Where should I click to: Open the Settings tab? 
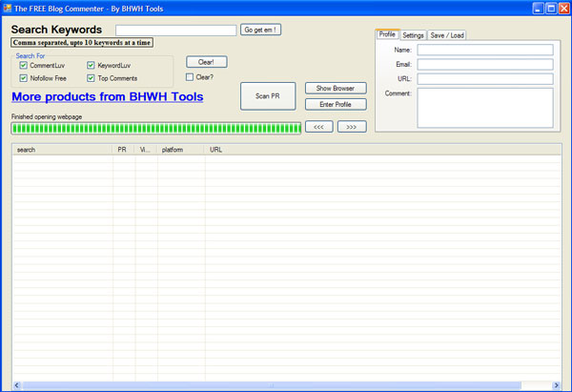(413, 35)
